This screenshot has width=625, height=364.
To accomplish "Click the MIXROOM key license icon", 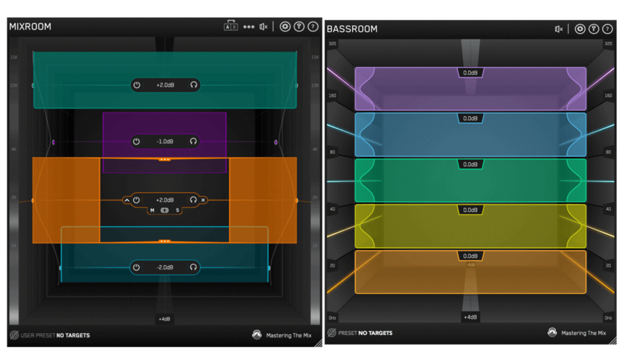I will pos(299,27).
